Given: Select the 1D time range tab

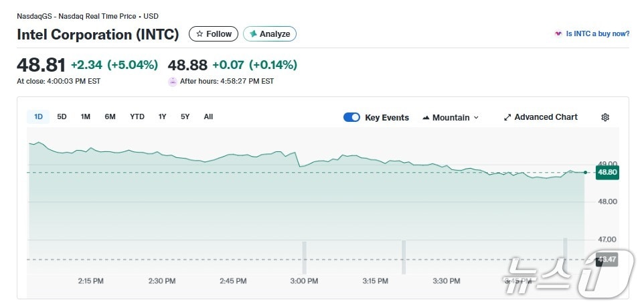Looking at the screenshot, I should (x=38, y=117).
